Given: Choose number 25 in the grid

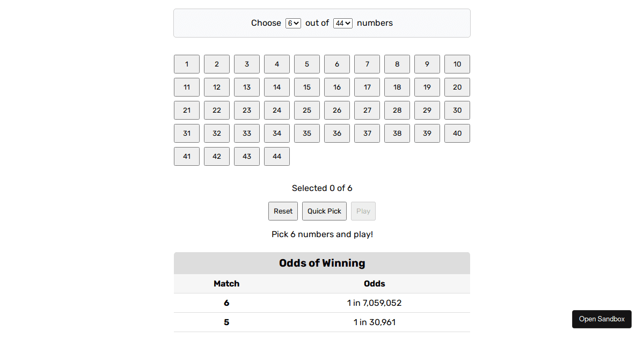Looking at the screenshot, I should [x=306, y=110].
